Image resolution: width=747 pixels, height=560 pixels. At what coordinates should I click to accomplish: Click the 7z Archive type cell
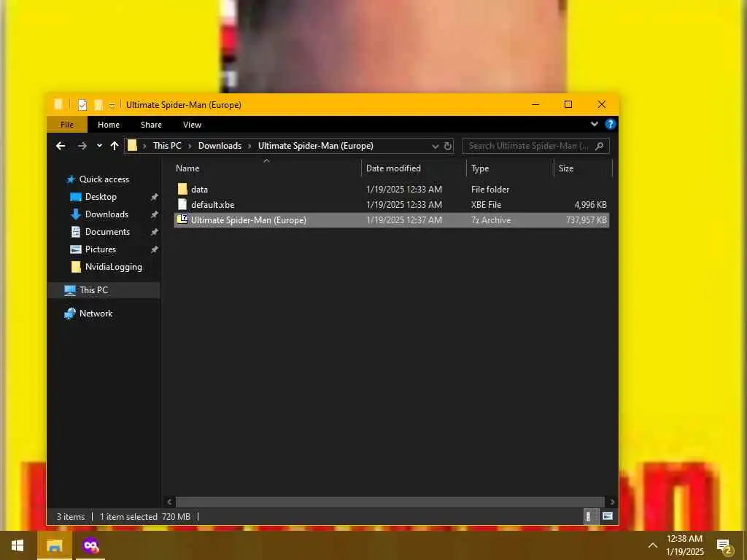(491, 220)
